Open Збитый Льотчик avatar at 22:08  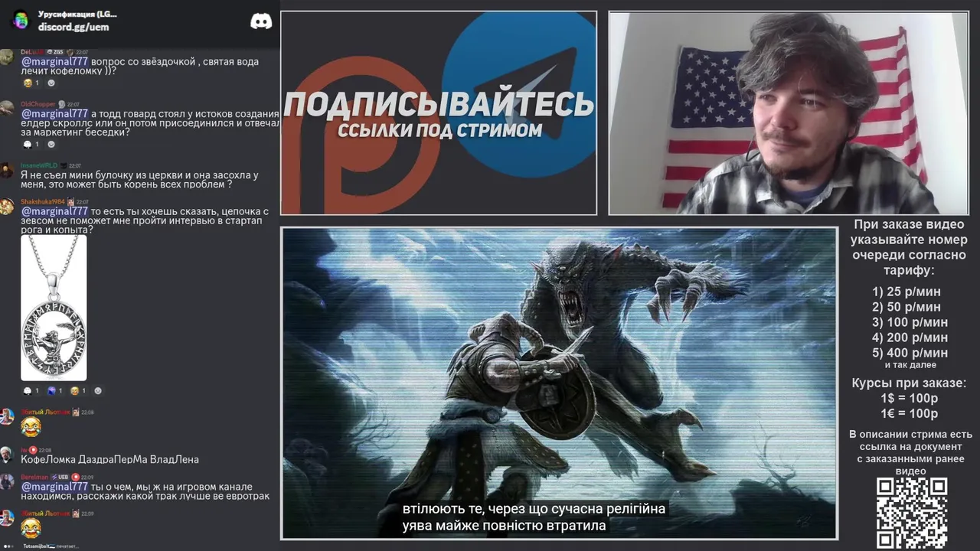coord(7,417)
